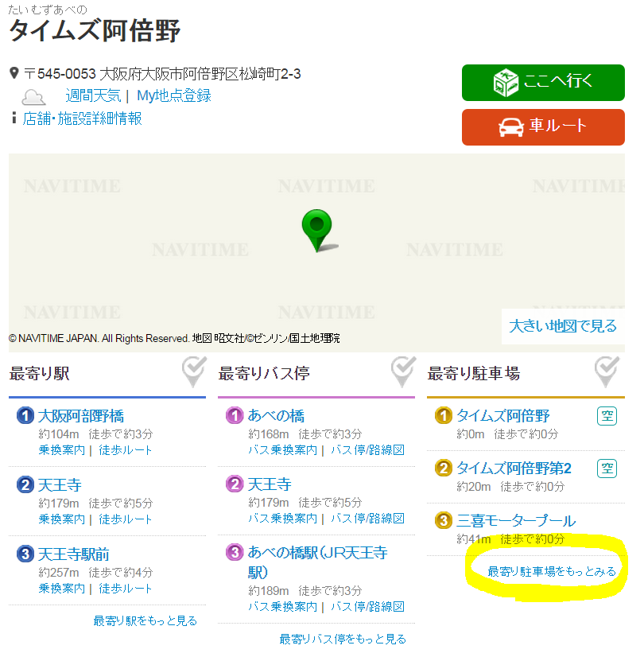Open the 天王寺駅前 station link

[x=73, y=554]
